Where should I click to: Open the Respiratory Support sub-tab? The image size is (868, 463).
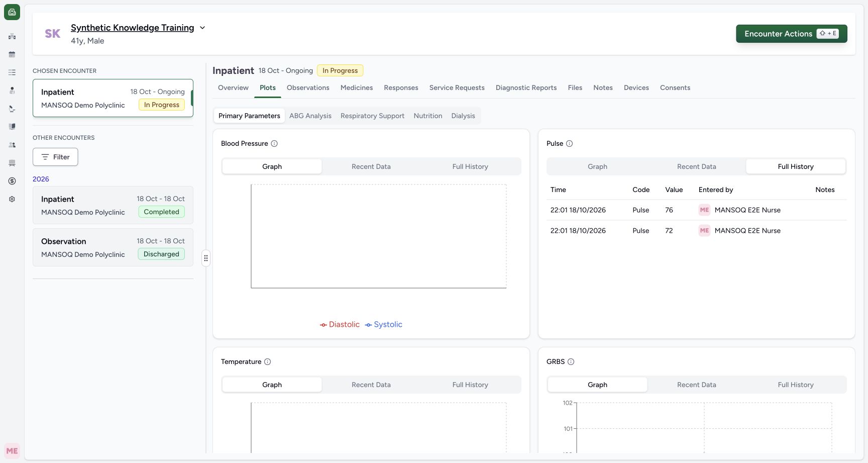point(372,116)
